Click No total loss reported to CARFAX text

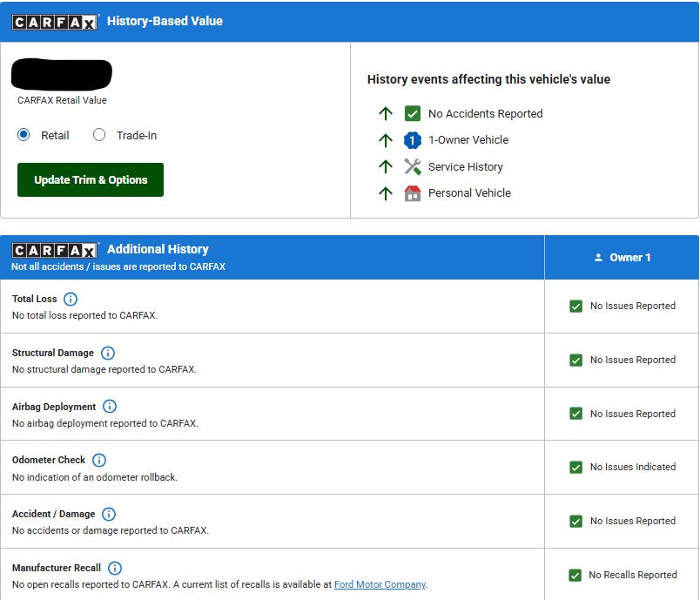84,315
